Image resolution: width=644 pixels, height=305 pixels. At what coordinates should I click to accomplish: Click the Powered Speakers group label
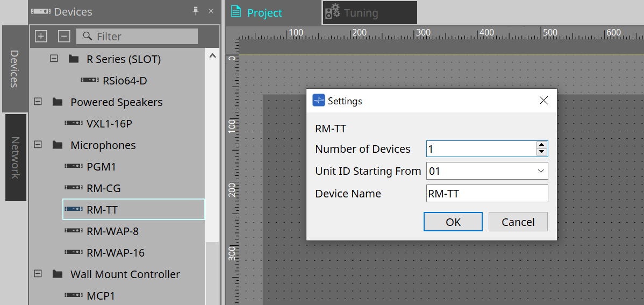point(117,102)
